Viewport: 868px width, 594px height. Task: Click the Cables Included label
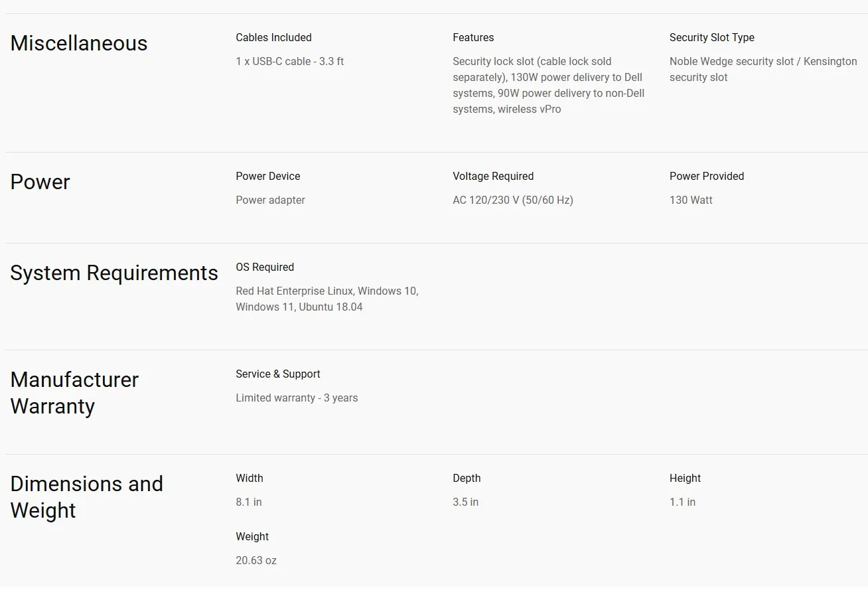click(273, 38)
